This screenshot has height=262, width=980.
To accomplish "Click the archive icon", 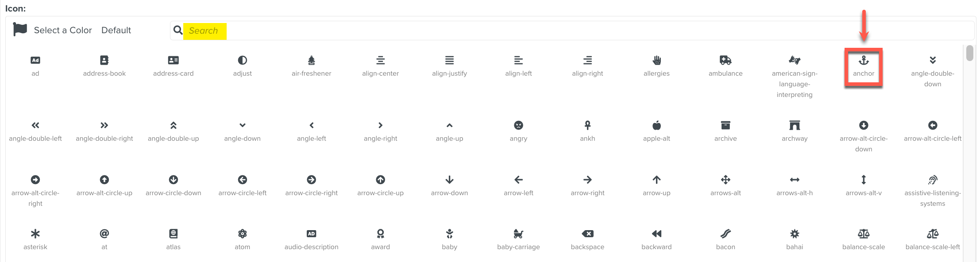I will 725,126.
